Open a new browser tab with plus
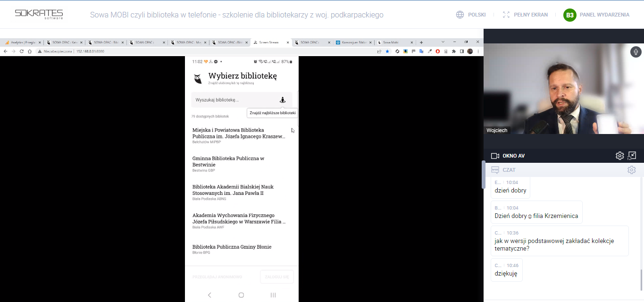The image size is (644, 302). tap(421, 42)
